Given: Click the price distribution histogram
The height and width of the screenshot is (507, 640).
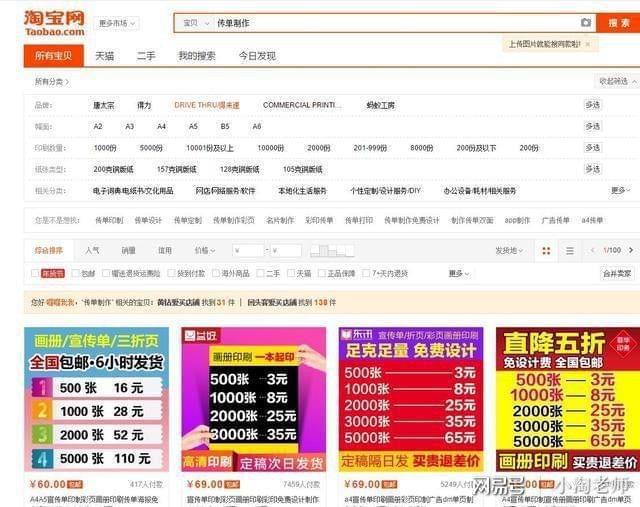Looking at the screenshot, I should [x=331, y=250].
